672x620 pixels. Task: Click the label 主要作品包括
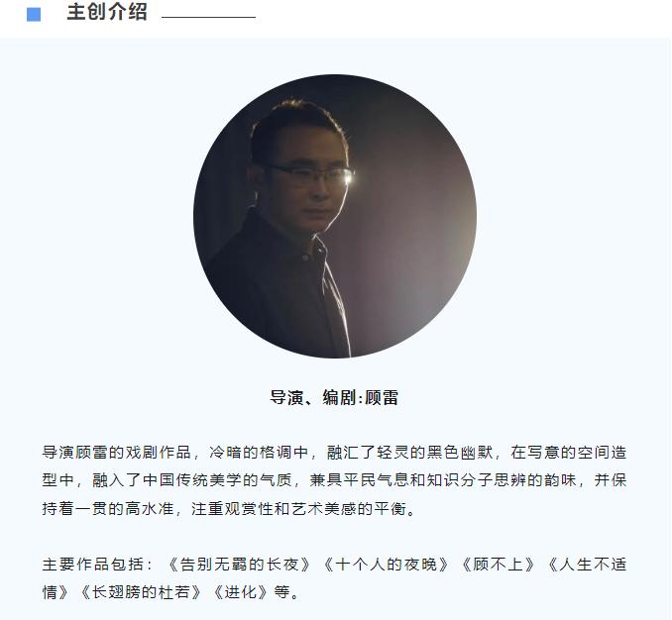[92, 565]
